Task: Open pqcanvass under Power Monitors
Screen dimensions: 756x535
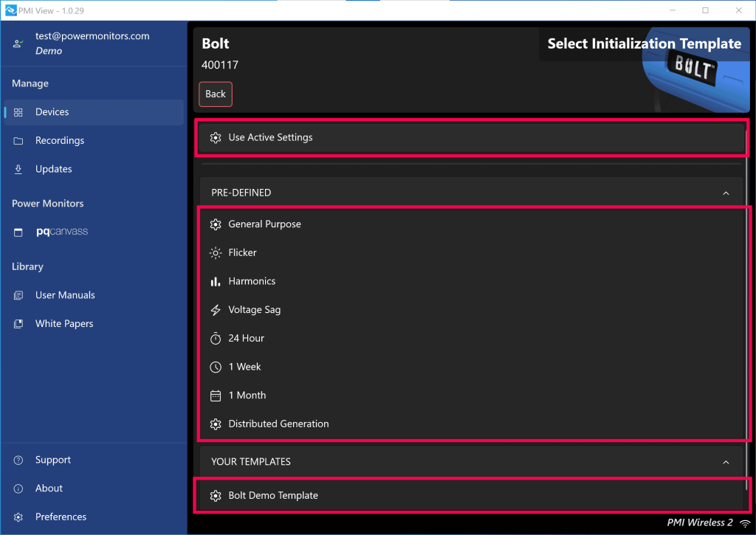Action: point(61,231)
